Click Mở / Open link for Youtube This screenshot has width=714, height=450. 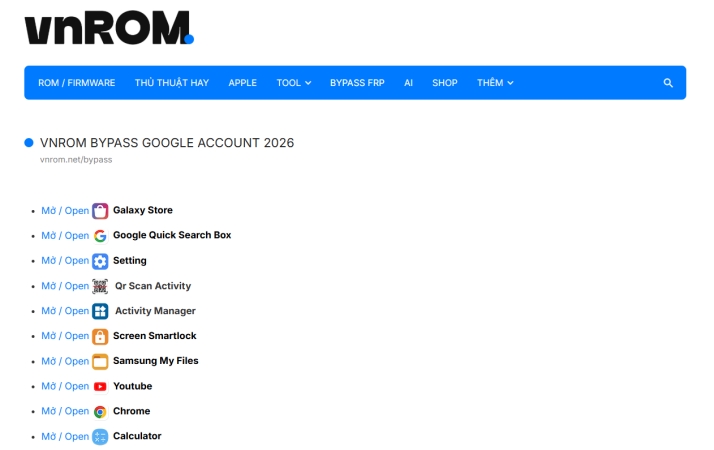click(65, 386)
